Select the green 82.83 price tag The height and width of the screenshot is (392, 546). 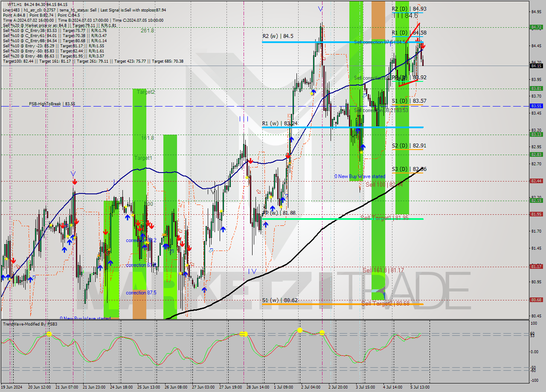(536, 154)
